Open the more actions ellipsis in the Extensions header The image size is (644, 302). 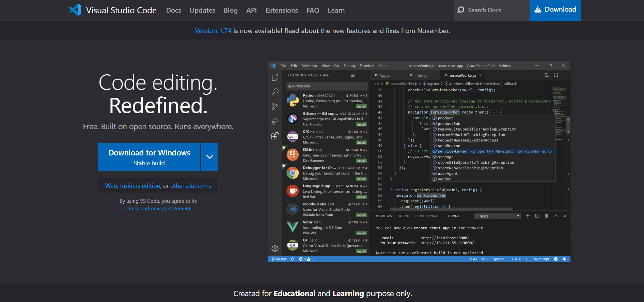363,75
